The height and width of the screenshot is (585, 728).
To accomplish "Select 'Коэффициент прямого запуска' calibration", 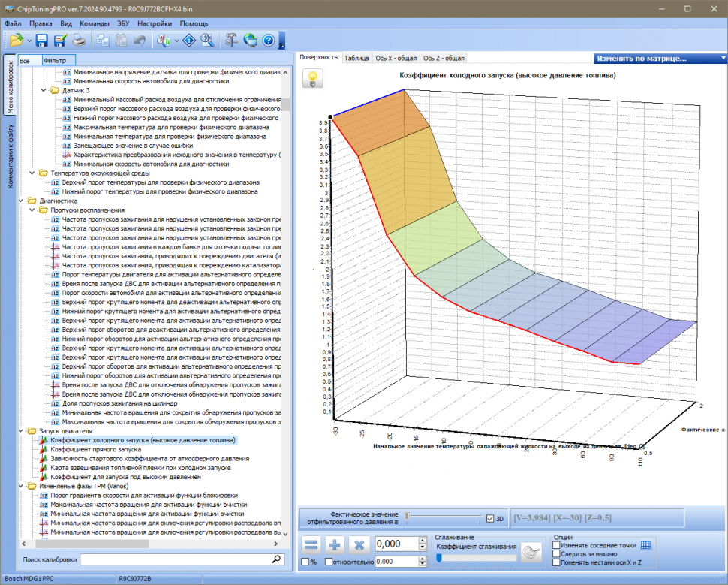I will click(95, 449).
